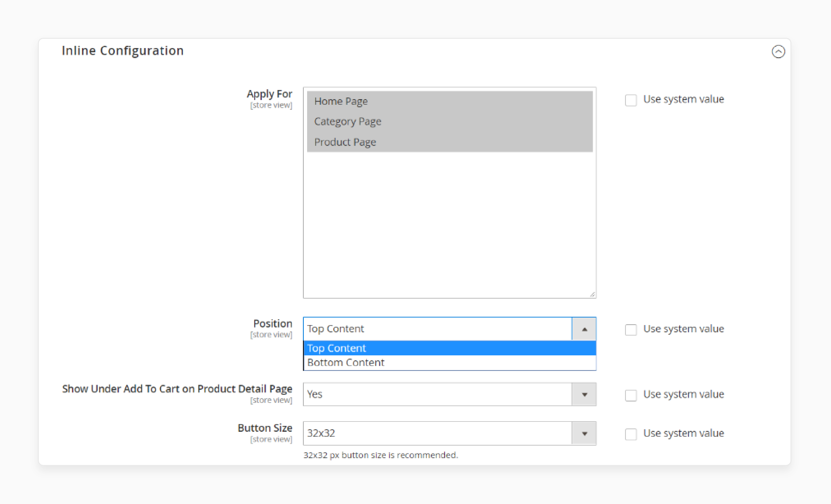The width and height of the screenshot is (831, 504).
Task: Select Home Page in Apply For list
Action: click(x=450, y=101)
